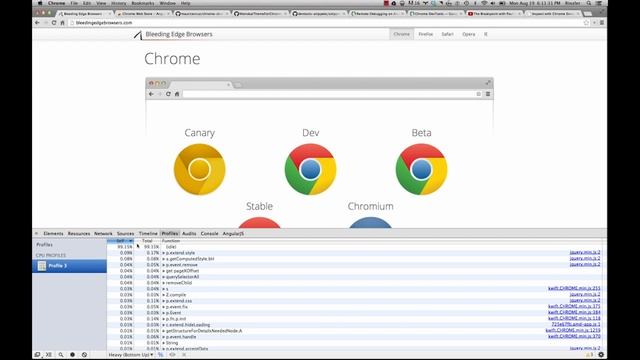
Task: Expand the p.extend.style row
Action: [x=164, y=253]
